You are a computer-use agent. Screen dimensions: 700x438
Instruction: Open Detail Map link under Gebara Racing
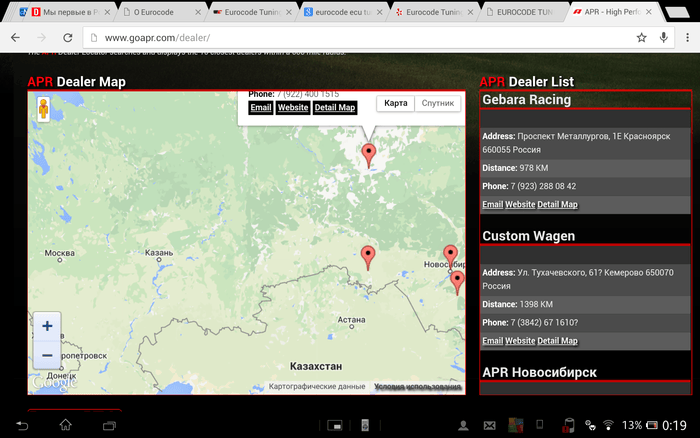(x=557, y=204)
